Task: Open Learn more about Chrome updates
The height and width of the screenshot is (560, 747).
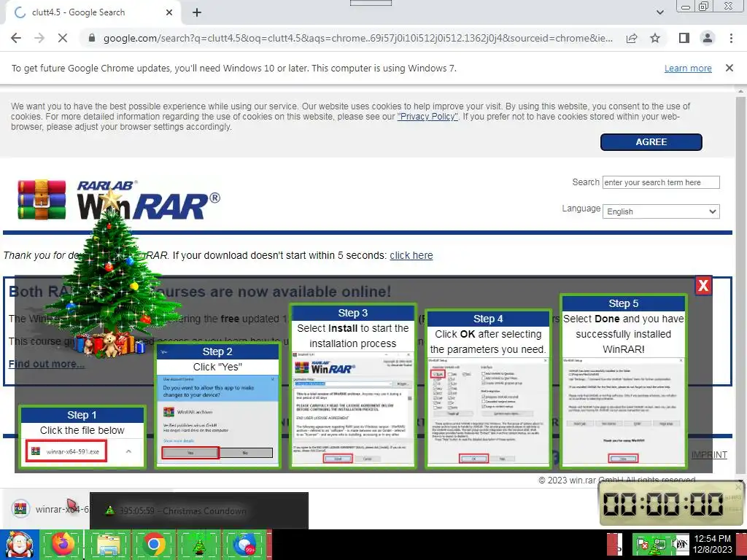Action: click(x=688, y=68)
